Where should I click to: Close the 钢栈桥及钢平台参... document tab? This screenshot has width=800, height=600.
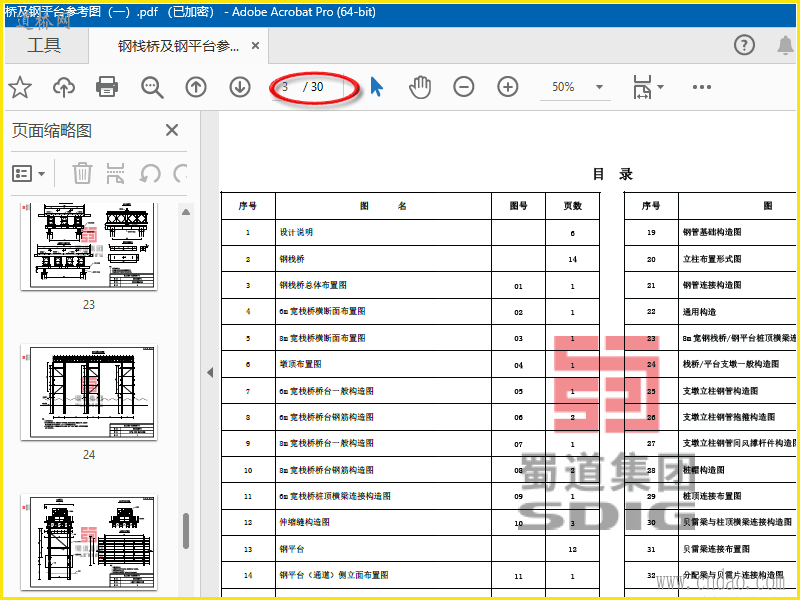click(x=256, y=46)
